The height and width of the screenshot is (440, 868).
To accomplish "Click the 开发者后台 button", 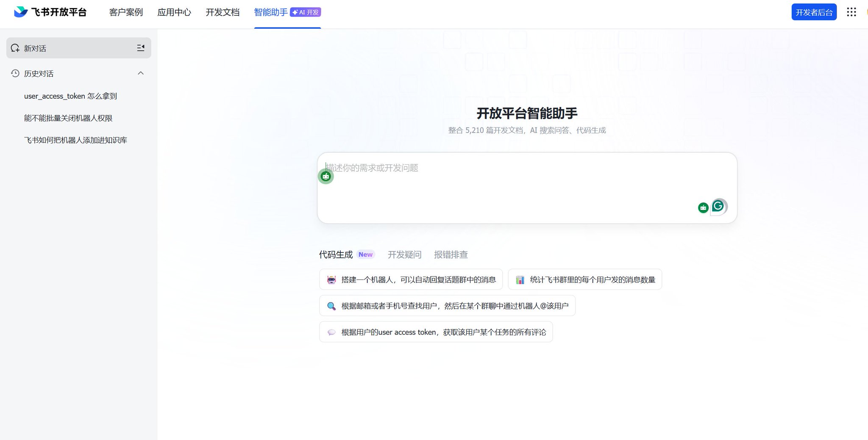I will click(814, 12).
